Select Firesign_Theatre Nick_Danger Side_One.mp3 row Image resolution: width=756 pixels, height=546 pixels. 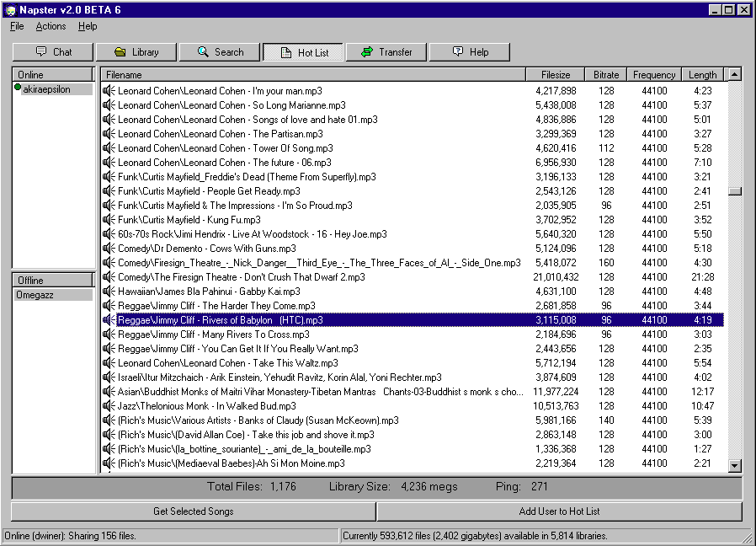[x=413, y=263]
